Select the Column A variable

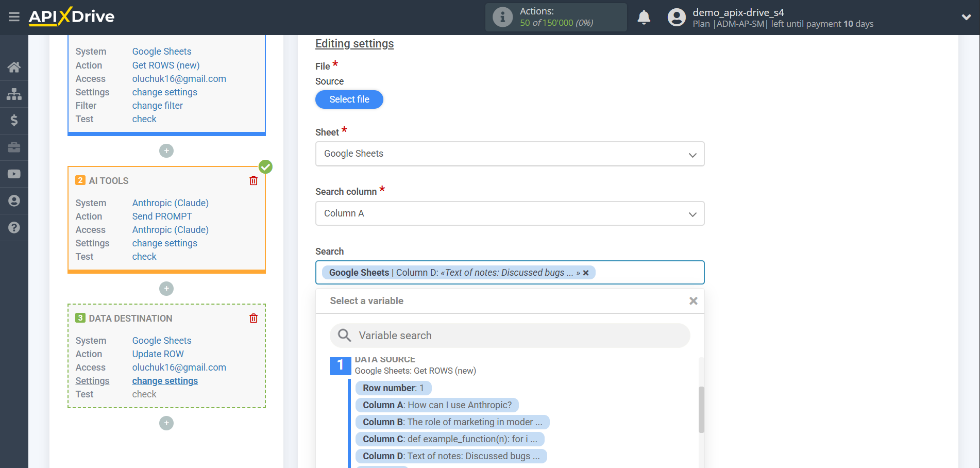point(437,405)
